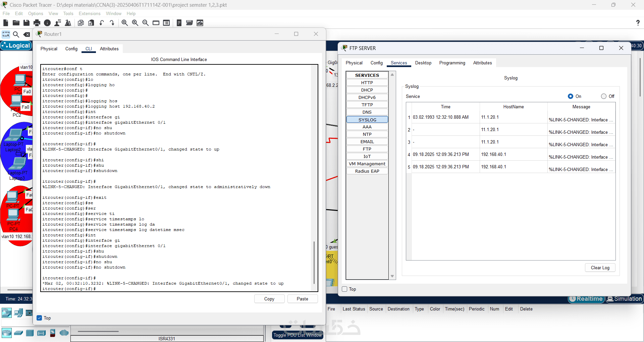The image size is (644, 342).
Task: Click Toggle PDU List Window button
Action: coord(298,335)
